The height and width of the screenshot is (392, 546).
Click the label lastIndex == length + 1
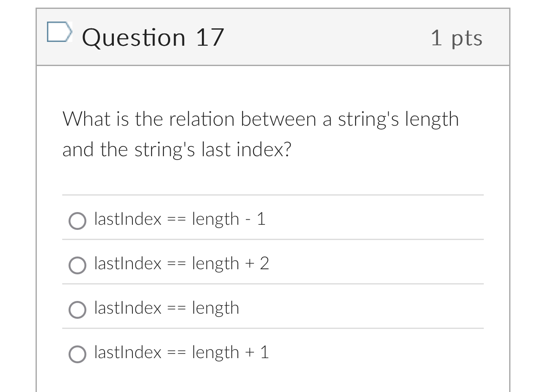181,352
